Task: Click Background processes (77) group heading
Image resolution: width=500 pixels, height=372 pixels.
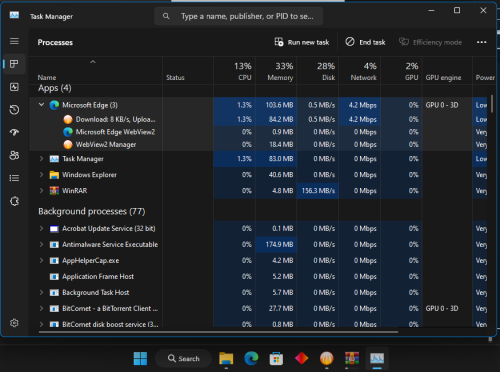Action: [x=92, y=212]
